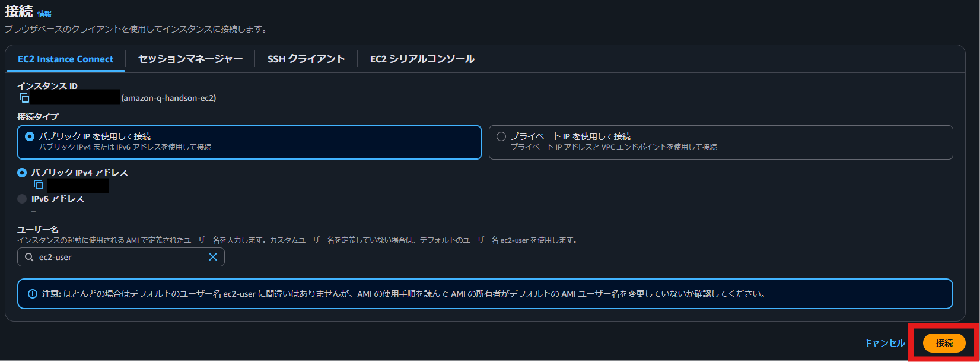This screenshot has width=980, height=362.
Task: Click the パブリック IP connection type card
Action: pos(249,142)
